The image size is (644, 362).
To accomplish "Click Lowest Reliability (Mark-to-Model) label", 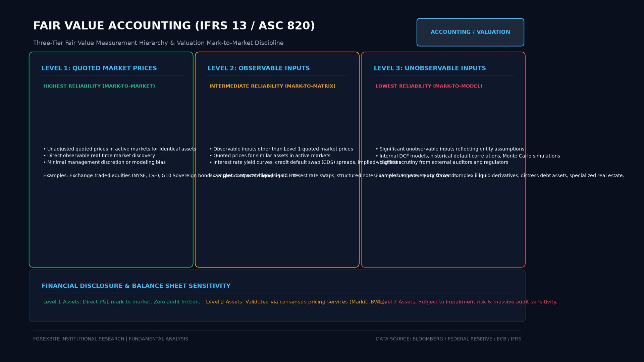I will pos(429,86).
